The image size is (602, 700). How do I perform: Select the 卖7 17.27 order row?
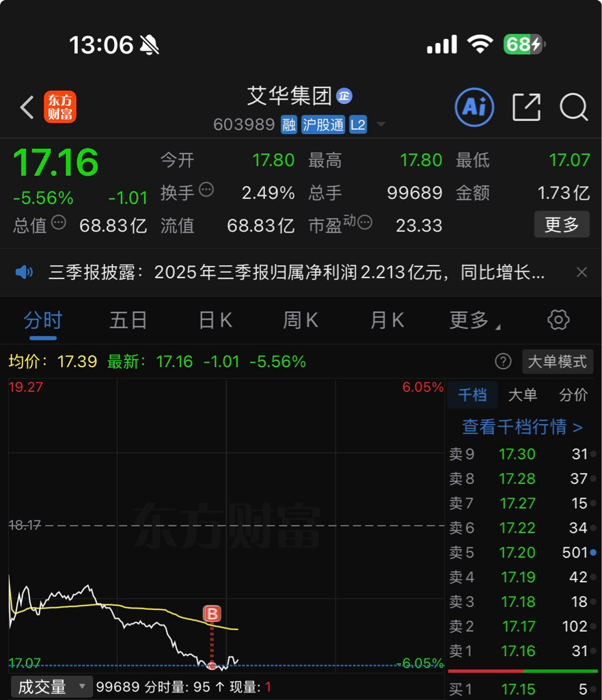[523, 503]
